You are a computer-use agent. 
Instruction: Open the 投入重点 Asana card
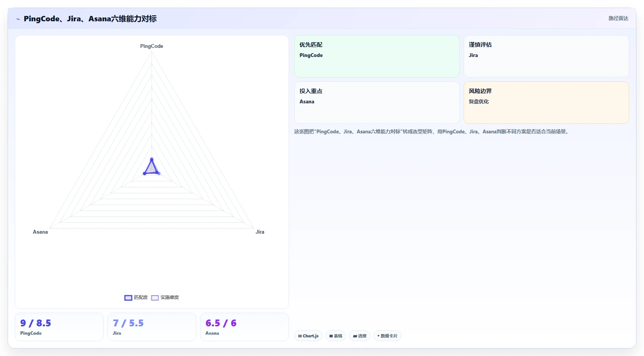coord(377,103)
